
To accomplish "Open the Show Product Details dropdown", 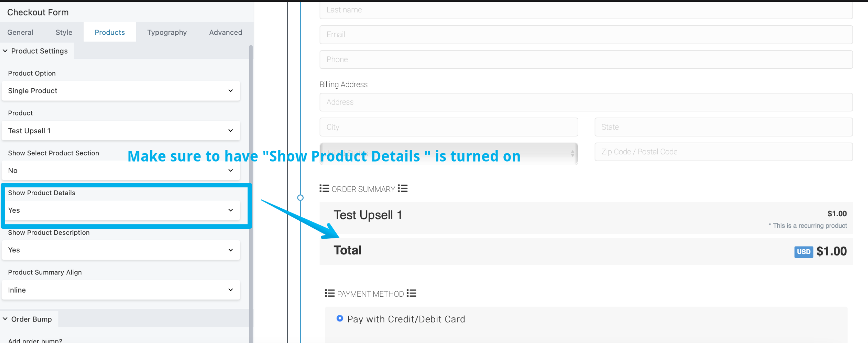I will (x=121, y=210).
